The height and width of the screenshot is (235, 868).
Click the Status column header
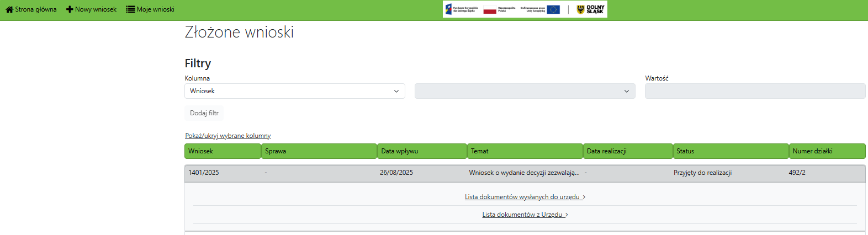coord(730,151)
